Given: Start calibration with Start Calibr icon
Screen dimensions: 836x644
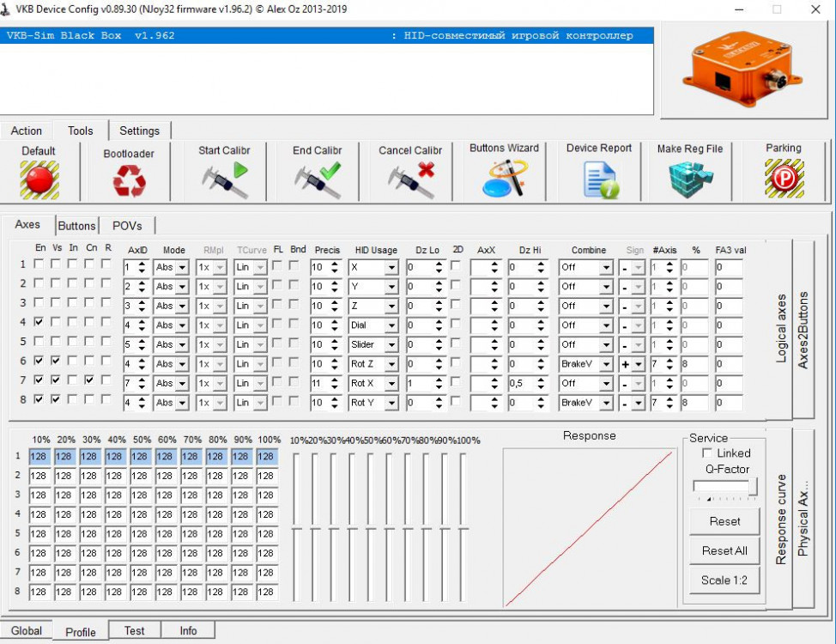Looking at the screenshot, I should (224, 180).
